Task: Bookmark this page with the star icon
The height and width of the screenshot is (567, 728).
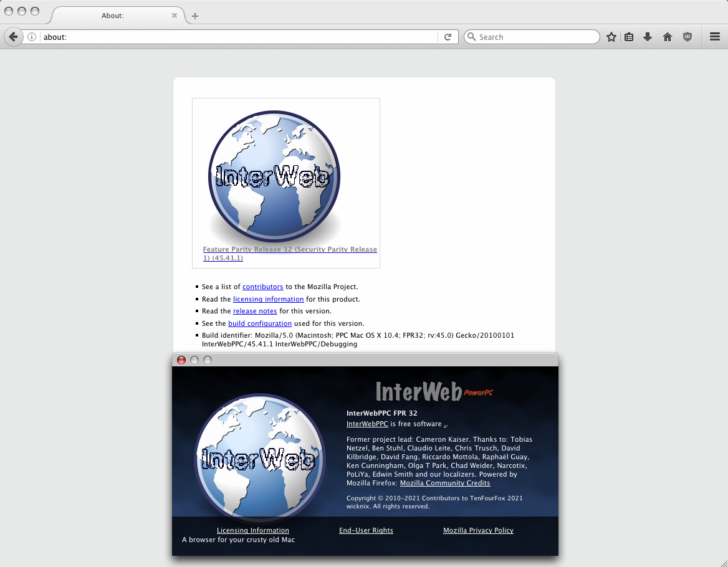Action: pos(611,37)
